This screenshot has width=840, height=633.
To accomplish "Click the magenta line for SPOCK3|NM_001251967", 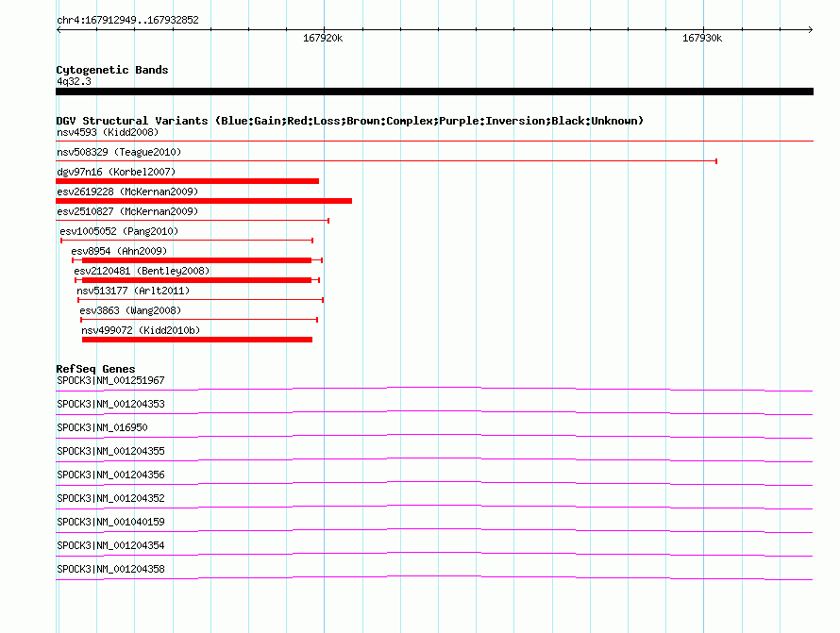I will pos(434,389).
